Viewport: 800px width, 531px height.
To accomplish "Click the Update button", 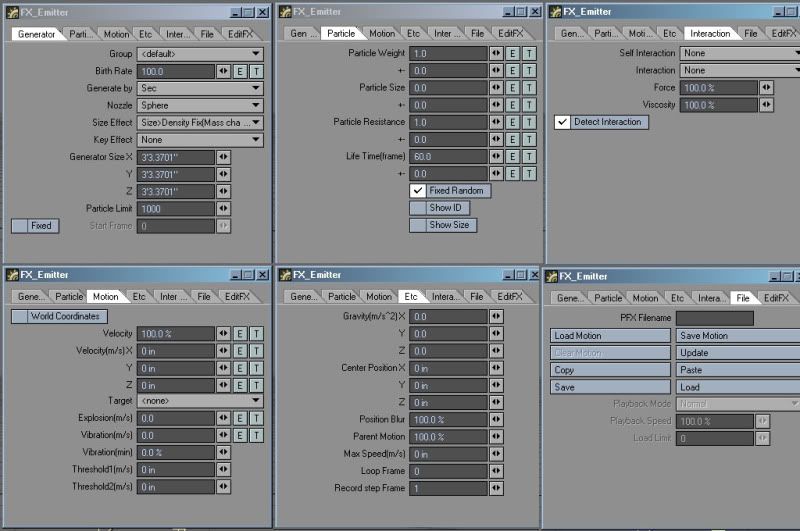I will coord(738,353).
